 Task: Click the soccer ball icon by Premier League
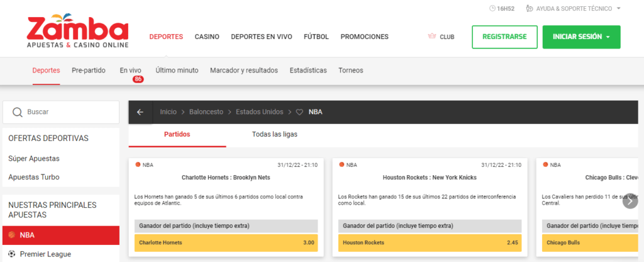pos(11,254)
